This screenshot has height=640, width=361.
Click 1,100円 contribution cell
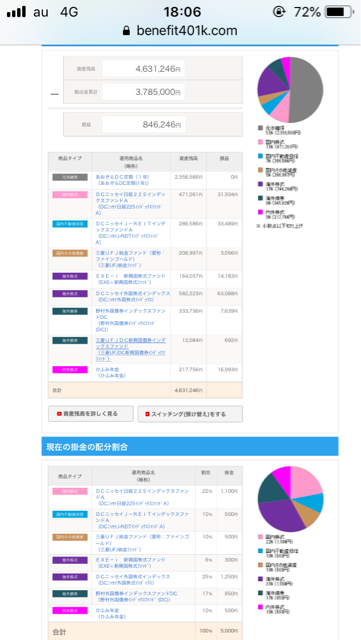[x=229, y=491]
